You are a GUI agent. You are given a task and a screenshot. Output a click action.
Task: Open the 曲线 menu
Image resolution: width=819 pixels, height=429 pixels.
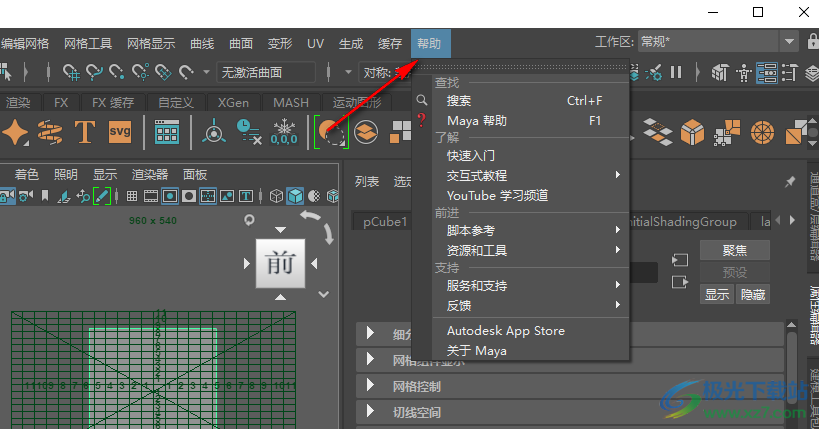202,43
